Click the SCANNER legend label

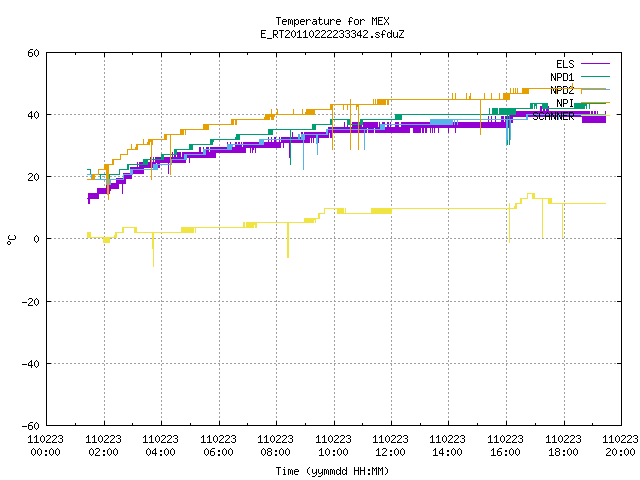click(x=553, y=116)
